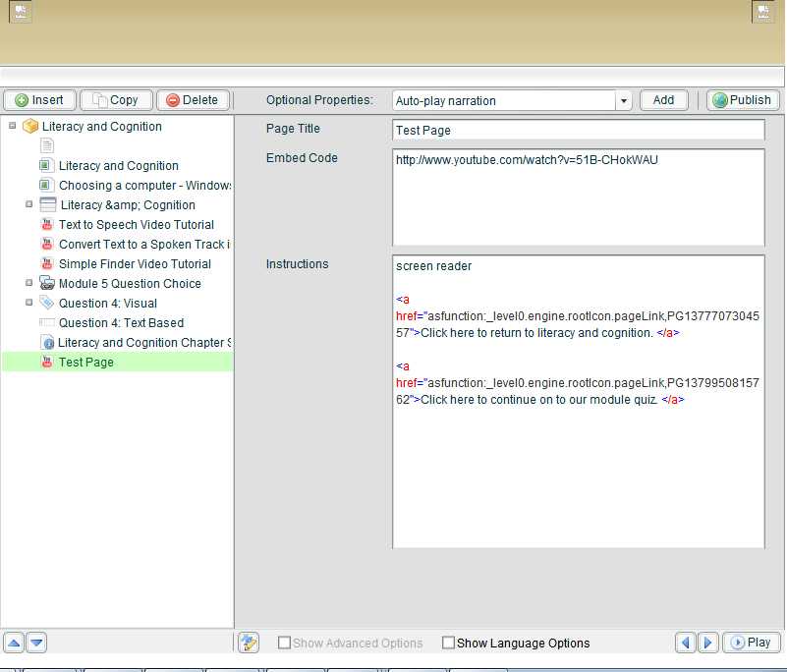The image size is (787, 672).
Task: Publish the project
Action: [743, 100]
